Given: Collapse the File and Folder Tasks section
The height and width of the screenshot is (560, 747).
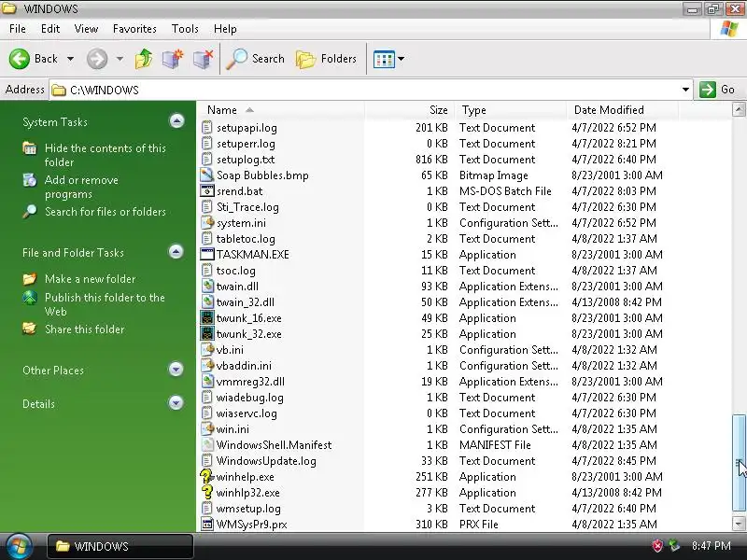Looking at the screenshot, I should click(x=176, y=251).
